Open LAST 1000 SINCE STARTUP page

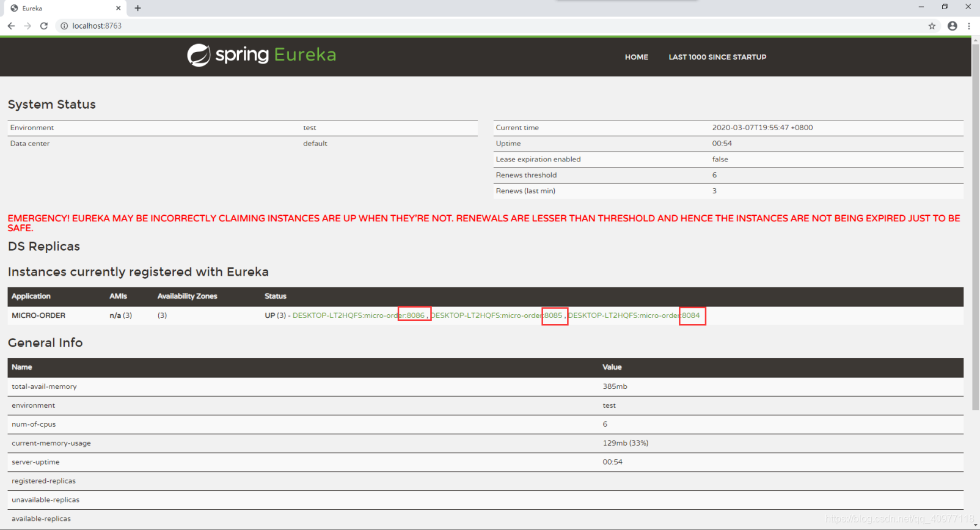click(x=717, y=57)
